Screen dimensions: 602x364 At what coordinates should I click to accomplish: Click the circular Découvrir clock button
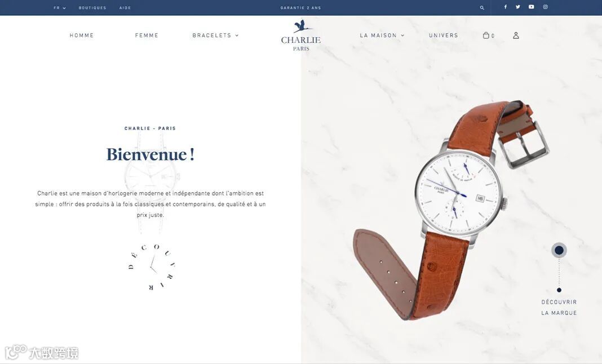click(x=152, y=267)
